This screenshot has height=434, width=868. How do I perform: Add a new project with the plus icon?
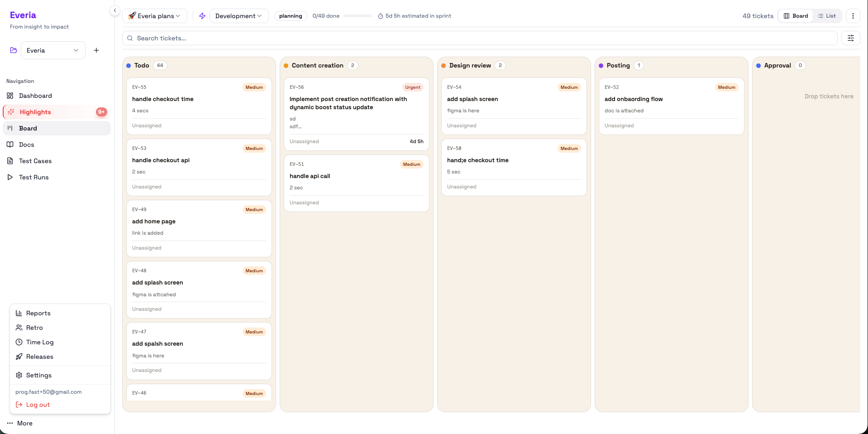point(96,50)
